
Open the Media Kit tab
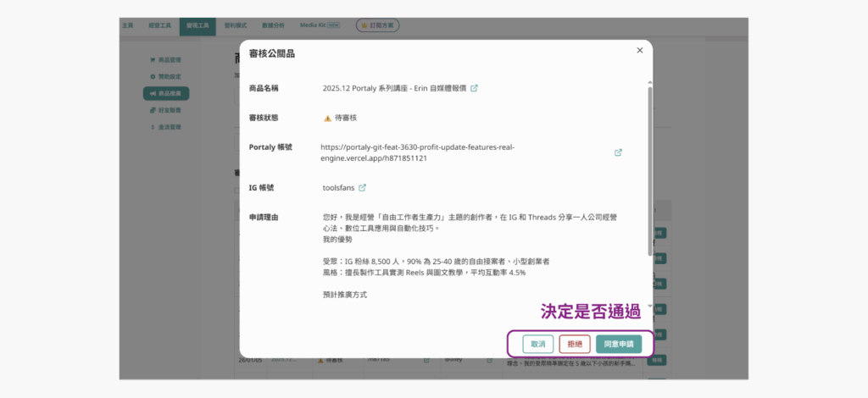tap(314, 26)
